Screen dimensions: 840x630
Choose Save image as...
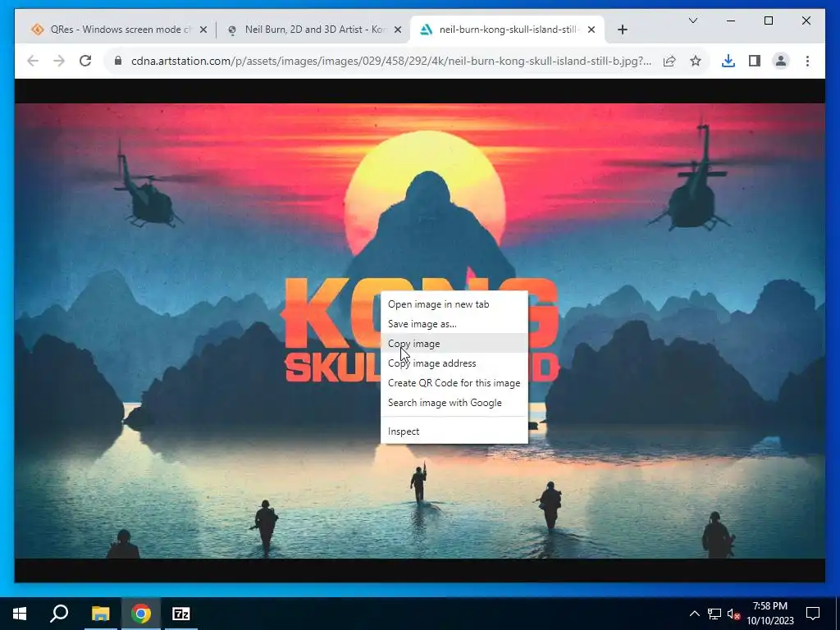coord(454,324)
